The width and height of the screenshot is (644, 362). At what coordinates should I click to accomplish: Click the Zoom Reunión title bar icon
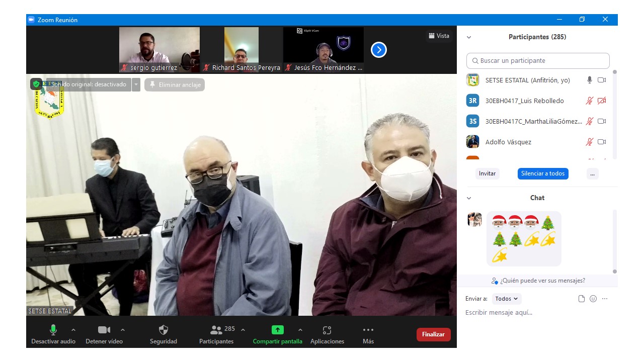pos(31,20)
